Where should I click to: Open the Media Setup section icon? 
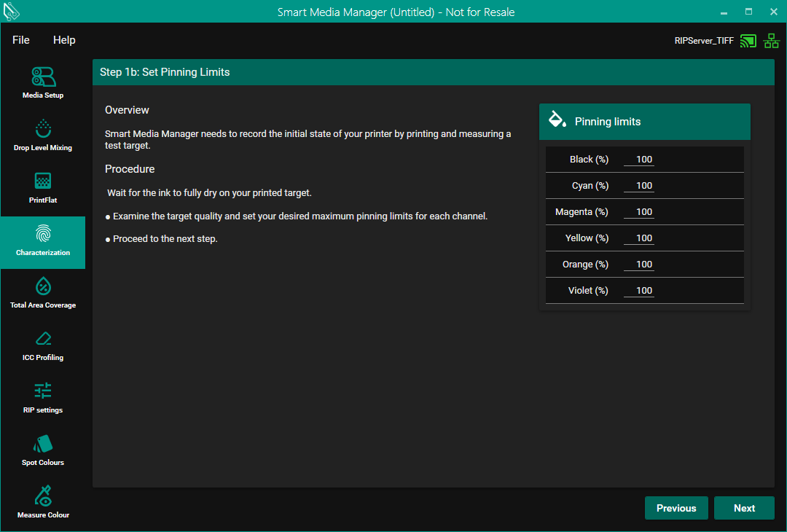coord(43,77)
